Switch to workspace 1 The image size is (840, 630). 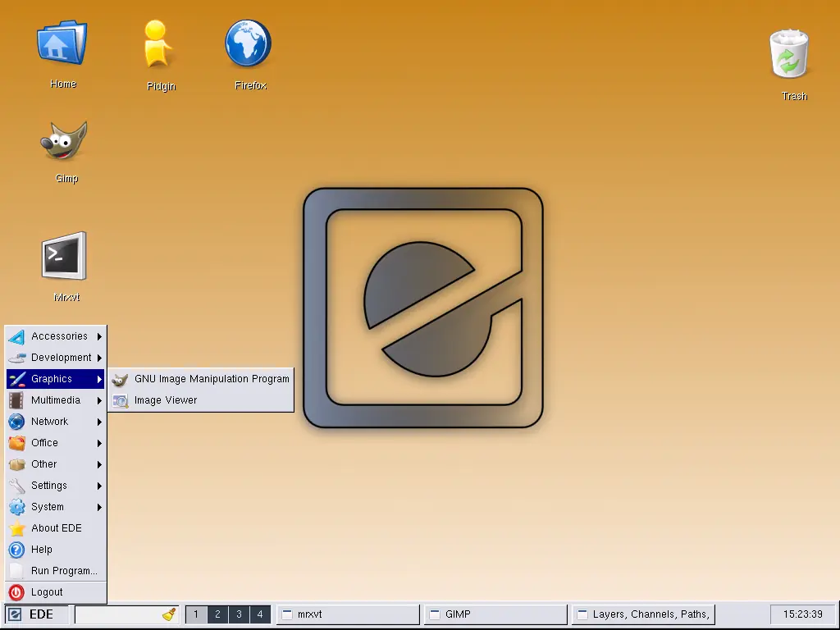point(196,614)
